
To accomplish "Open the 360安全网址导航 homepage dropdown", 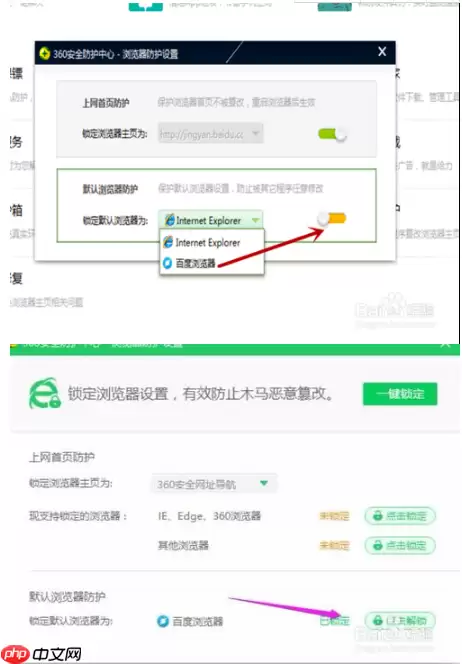I will 214,484.
